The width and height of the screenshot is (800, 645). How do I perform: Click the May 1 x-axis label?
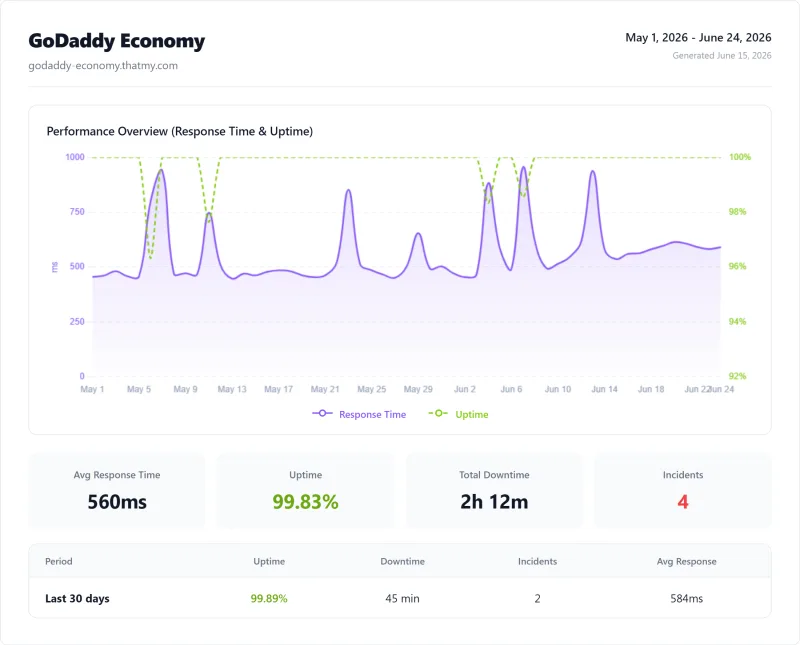tap(92, 389)
